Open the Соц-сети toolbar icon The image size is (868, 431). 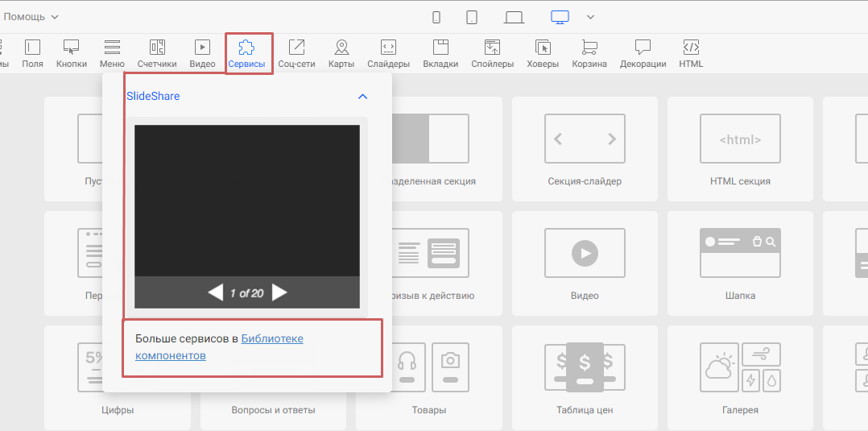click(x=296, y=48)
